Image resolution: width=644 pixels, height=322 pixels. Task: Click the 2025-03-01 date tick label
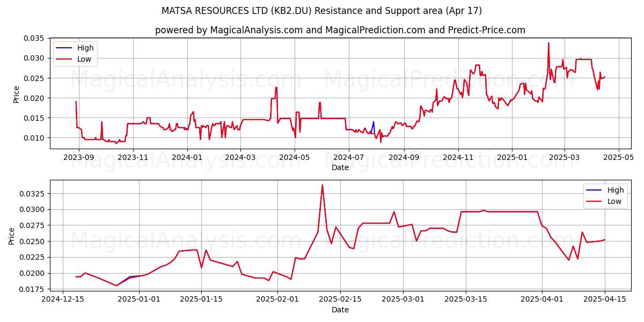[x=402, y=300]
